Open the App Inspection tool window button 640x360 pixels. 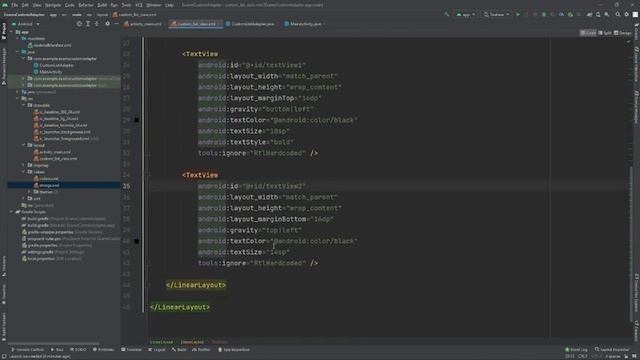pos(234,350)
